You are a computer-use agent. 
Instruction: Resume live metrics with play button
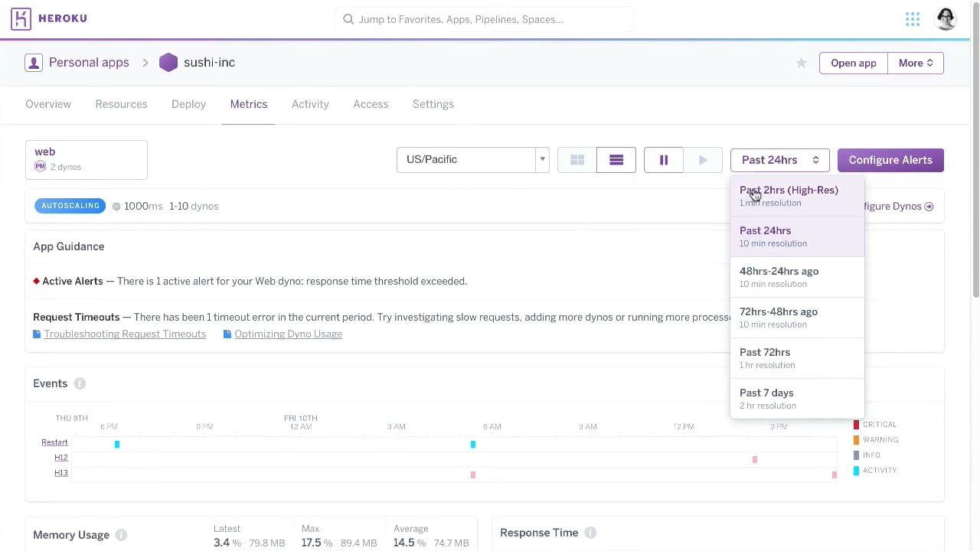(x=703, y=160)
